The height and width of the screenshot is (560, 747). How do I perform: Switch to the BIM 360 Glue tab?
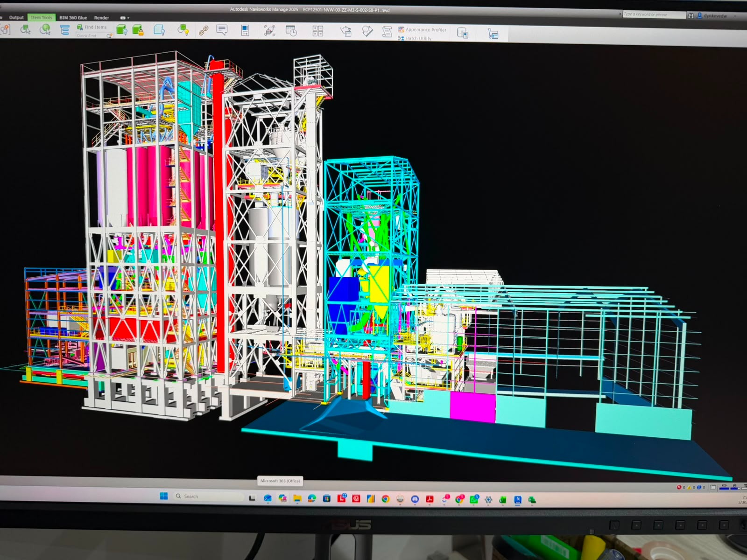pos(73,18)
